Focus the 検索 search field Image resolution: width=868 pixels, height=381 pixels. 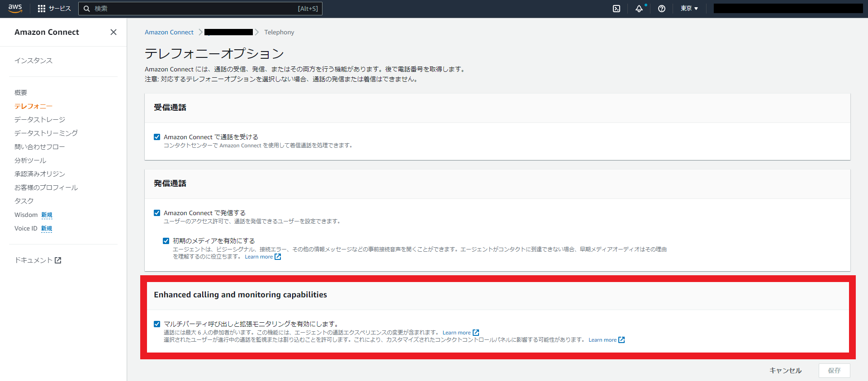pos(200,9)
